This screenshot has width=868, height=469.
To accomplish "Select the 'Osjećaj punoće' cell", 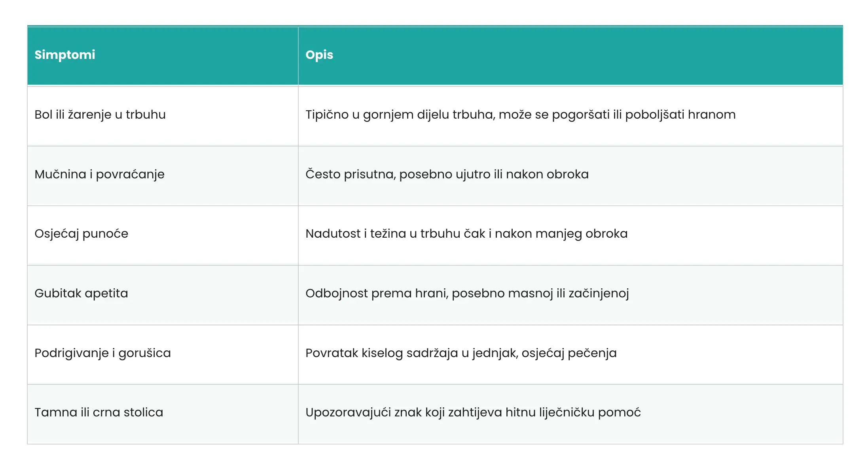I will pyautogui.click(x=81, y=234).
